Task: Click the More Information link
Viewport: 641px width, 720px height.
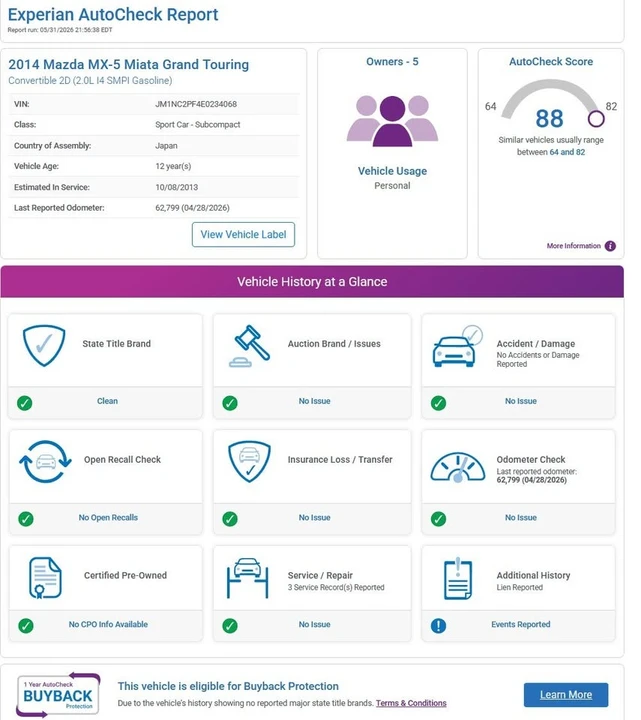Action: coord(574,246)
